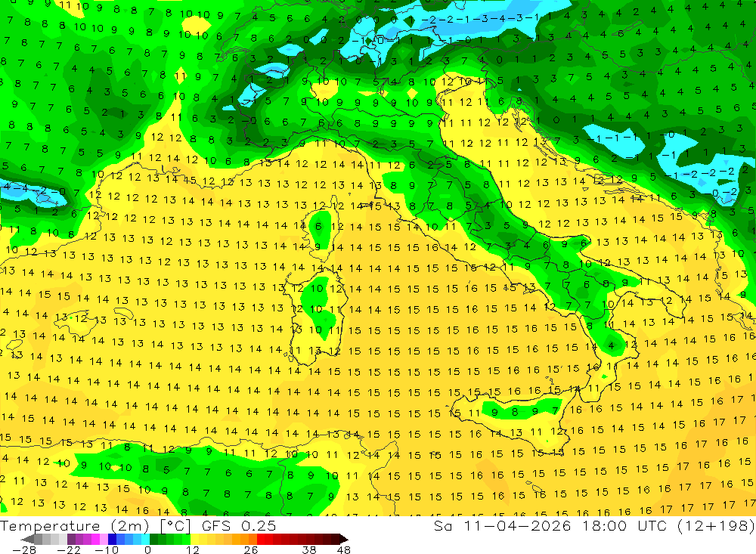Pick the dark green swatch right of 0
The height and width of the screenshot is (554, 756).
pyautogui.click(x=153, y=539)
